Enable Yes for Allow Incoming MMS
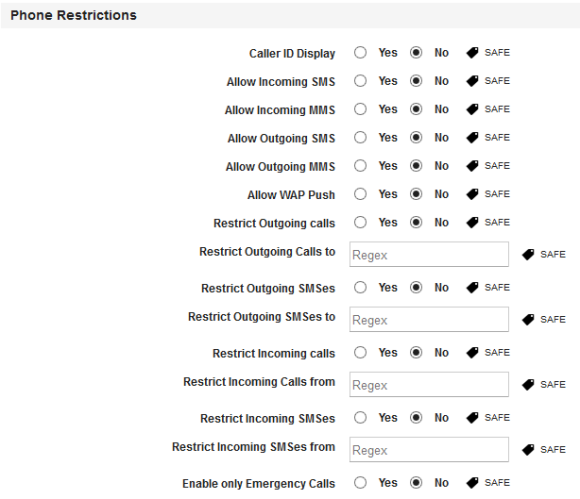 [x=360, y=109]
